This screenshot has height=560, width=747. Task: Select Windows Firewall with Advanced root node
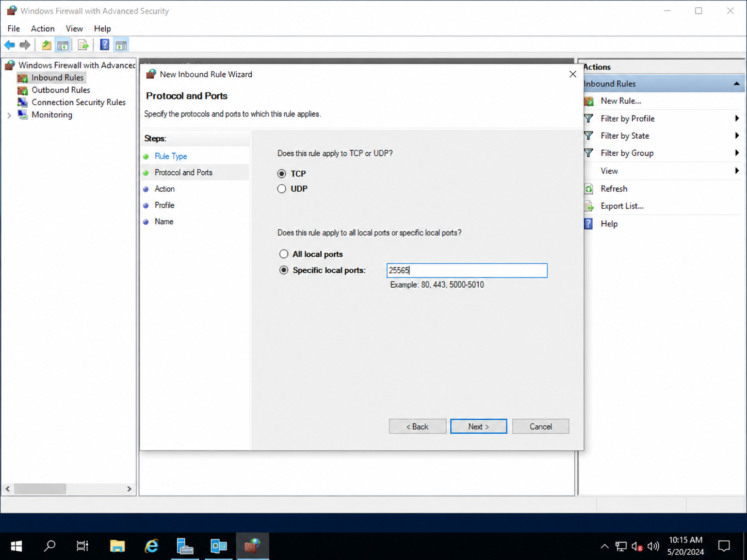click(77, 65)
